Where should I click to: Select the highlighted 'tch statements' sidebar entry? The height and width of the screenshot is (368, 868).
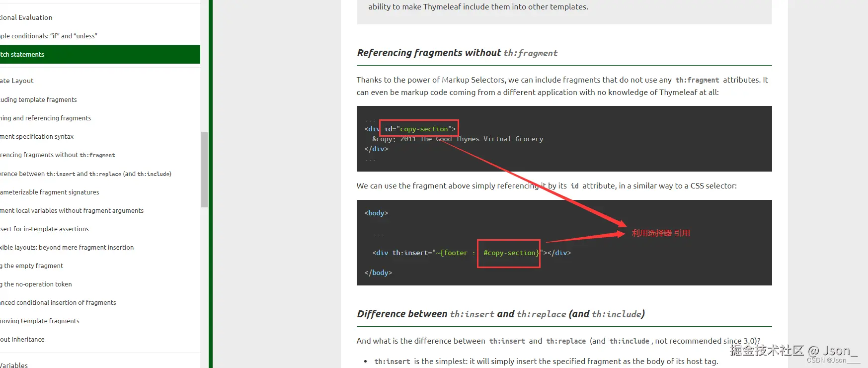tap(100, 54)
